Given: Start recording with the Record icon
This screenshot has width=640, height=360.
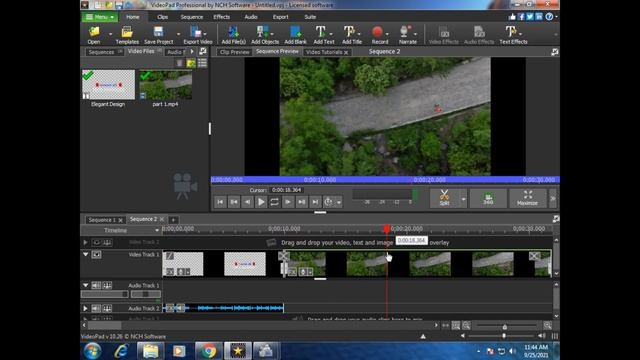Looking at the screenshot, I should pos(379,35).
